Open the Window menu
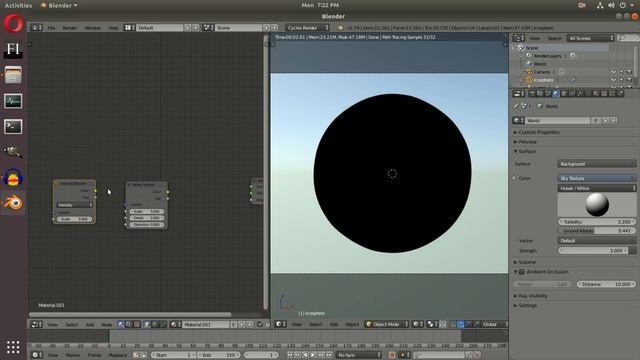This screenshot has height=360, width=640. 93,28
